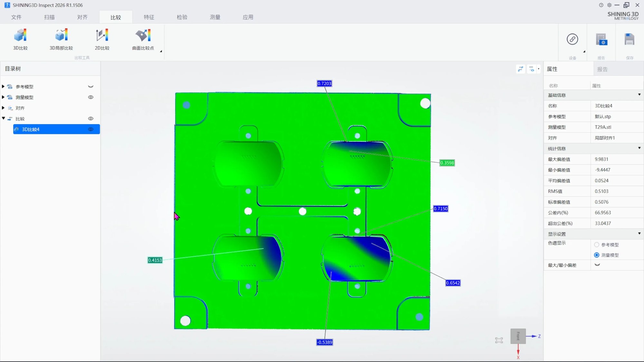Click the annotation arrange icon in viewport
Image resolution: width=644 pixels, height=362 pixels.
coord(520,69)
